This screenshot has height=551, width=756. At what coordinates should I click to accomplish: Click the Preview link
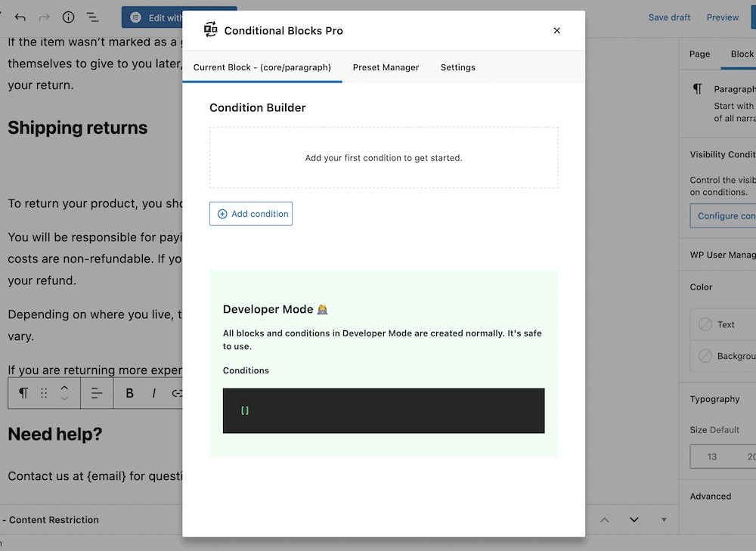pos(722,17)
